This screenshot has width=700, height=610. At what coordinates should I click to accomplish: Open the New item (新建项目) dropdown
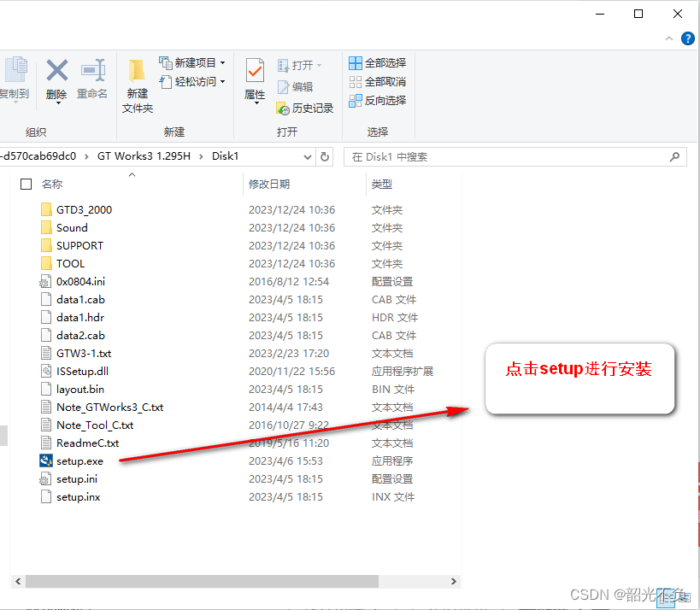(x=192, y=63)
